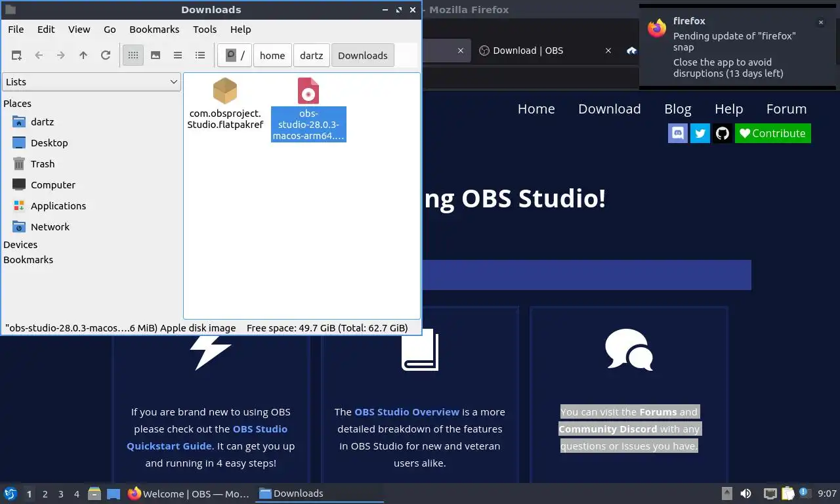Image resolution: width=840 pixels, height=504 pixels.
Task: Close the partially hidden Firefox tab
Action: [x=461, y=51]
